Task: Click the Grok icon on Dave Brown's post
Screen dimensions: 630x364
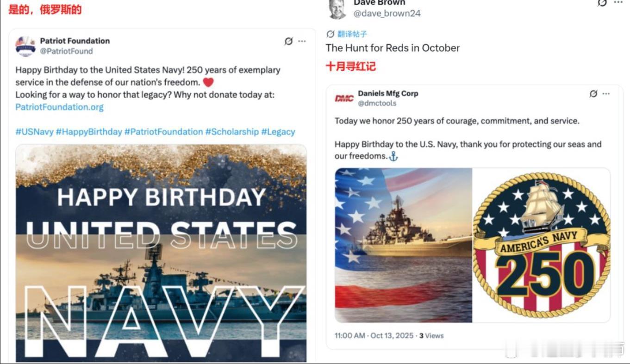Action: tap(602, 3)
